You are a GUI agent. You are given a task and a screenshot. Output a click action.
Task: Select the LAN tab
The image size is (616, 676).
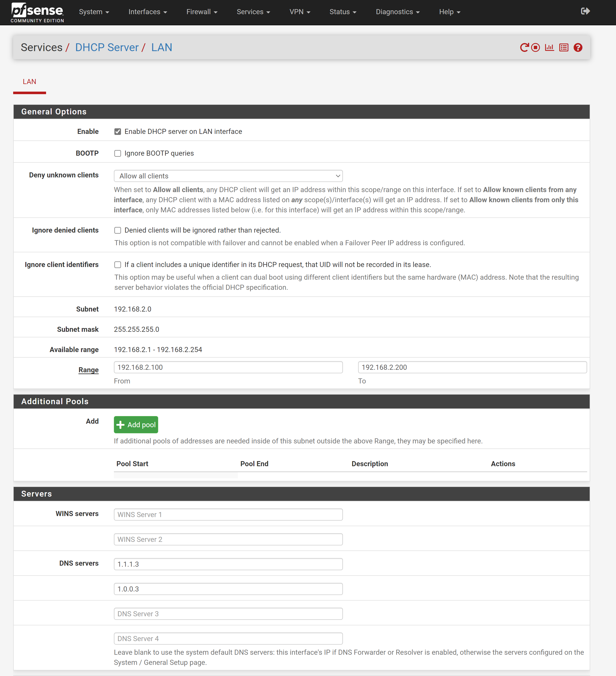30,82
